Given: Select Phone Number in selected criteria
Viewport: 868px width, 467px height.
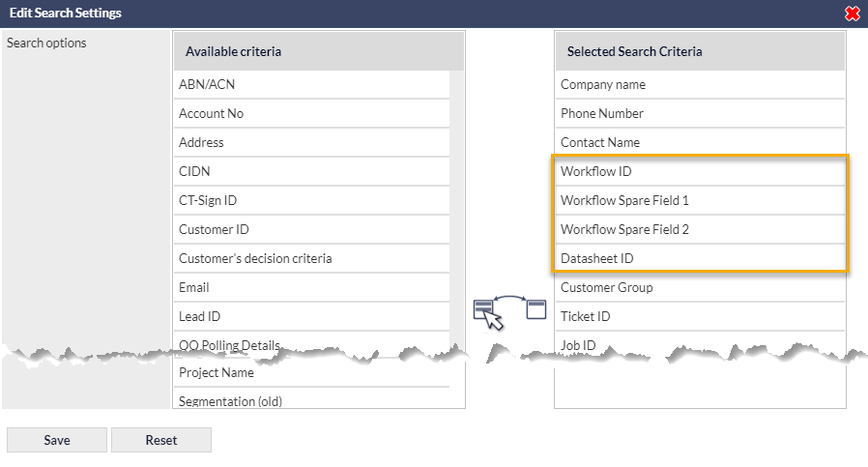Looking at the screenshot, I should click(700, 113).
